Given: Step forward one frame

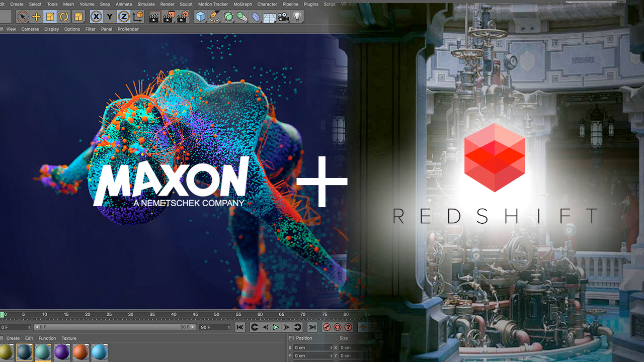Looking at the screenshot, I should pyautogui.click(x=287, y=327).
